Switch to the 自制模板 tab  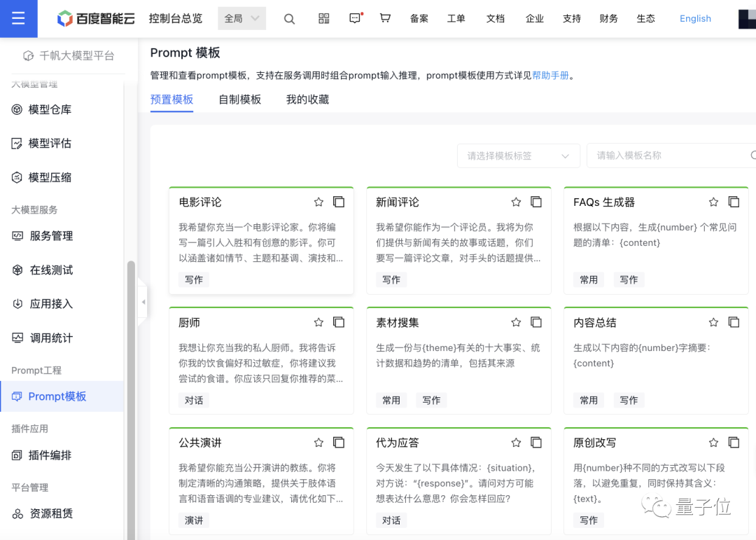(x=240, y=99)
